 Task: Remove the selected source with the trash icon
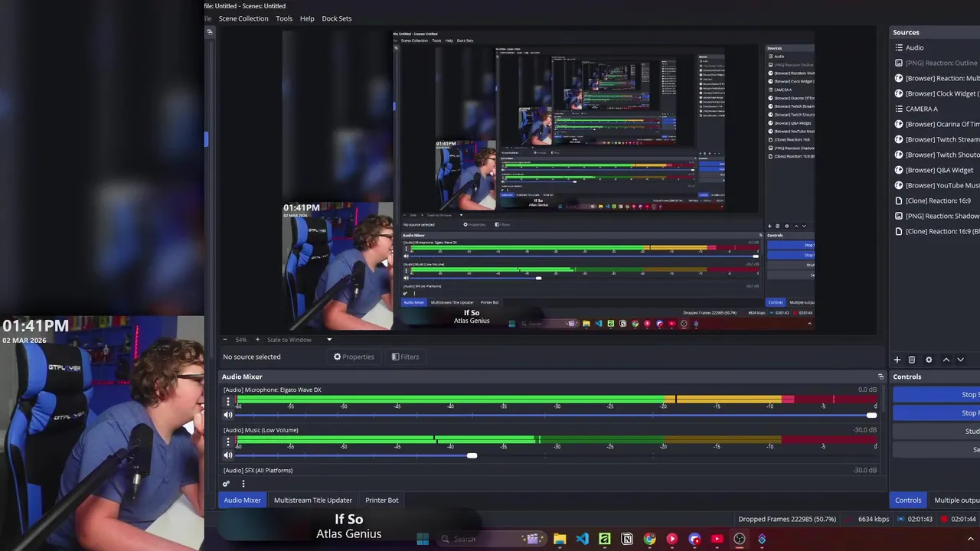(912, 360)
